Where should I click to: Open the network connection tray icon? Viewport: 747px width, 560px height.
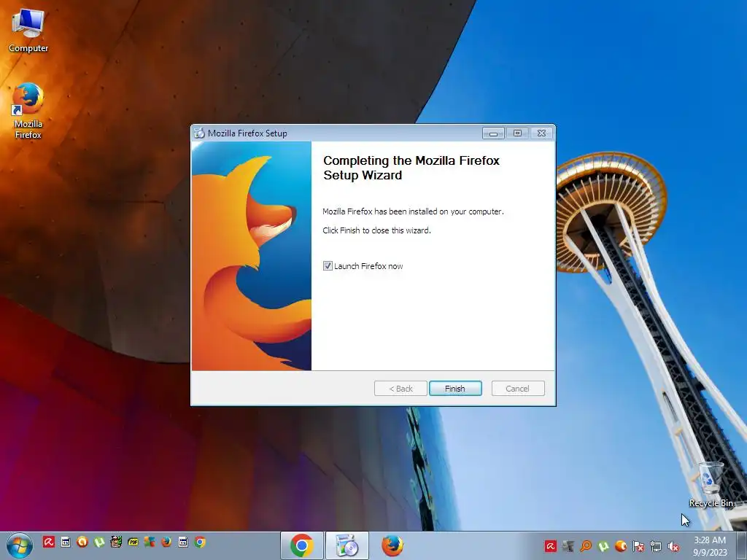click(x=656, y=546)
